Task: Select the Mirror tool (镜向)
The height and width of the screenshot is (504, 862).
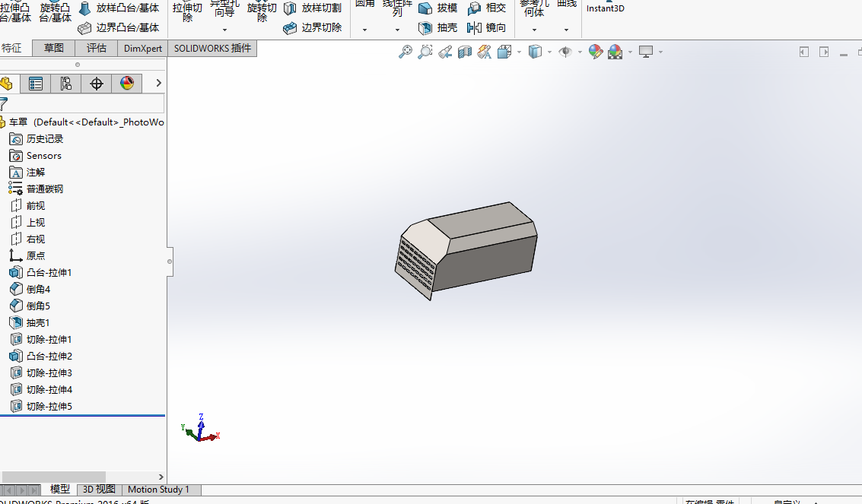Action: pyautogui.click(x=486, y=27)
